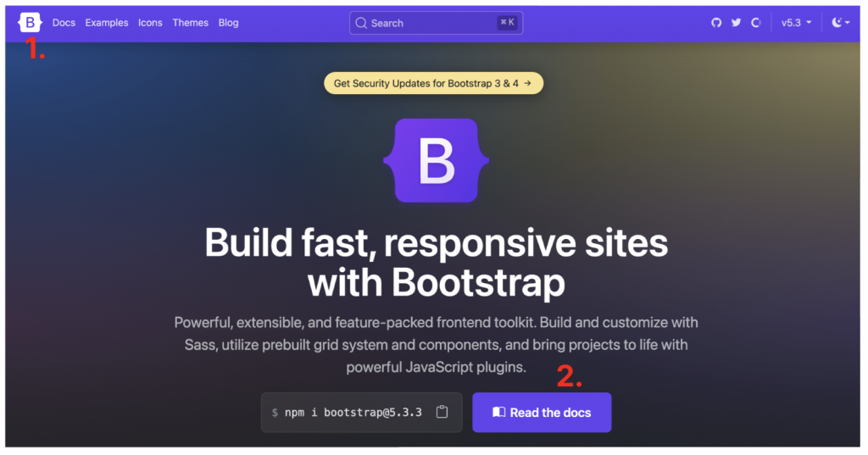The image size is (868, 455).
Task: Open the GitHub icon link
Action: (716, 23)
